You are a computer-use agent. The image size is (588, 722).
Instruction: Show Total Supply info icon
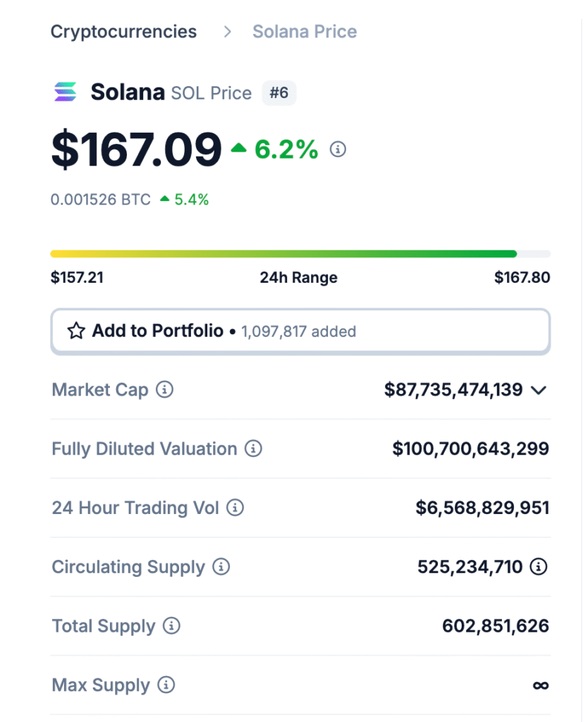pos(171,626)
